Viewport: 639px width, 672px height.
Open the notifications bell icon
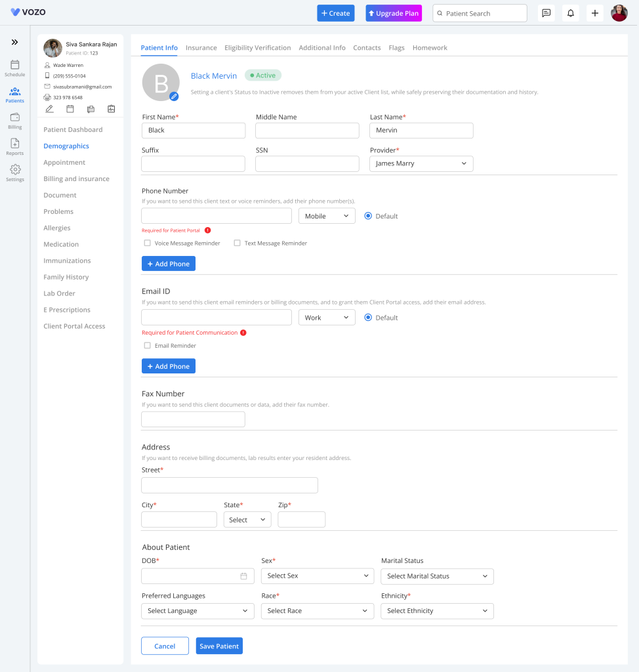coord(570,13)
